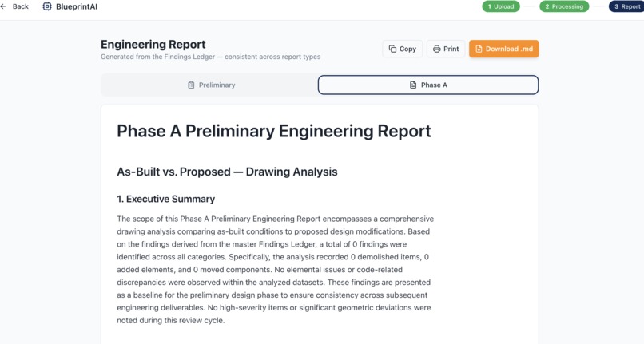
Task: Click the Phase A Preliminary Engineering Report heading
Action: [274, 132]
